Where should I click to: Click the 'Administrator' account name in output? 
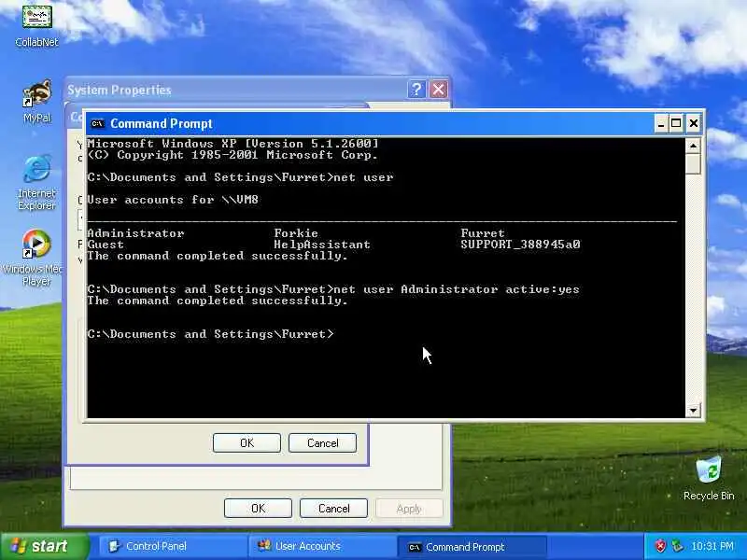tap(135, 233)
